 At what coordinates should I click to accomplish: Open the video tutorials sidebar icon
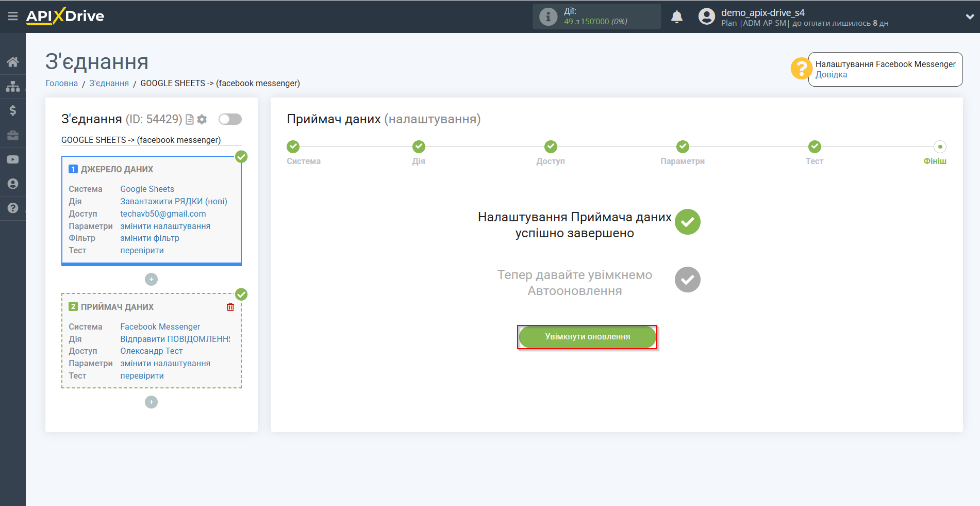tap(13, 159)
